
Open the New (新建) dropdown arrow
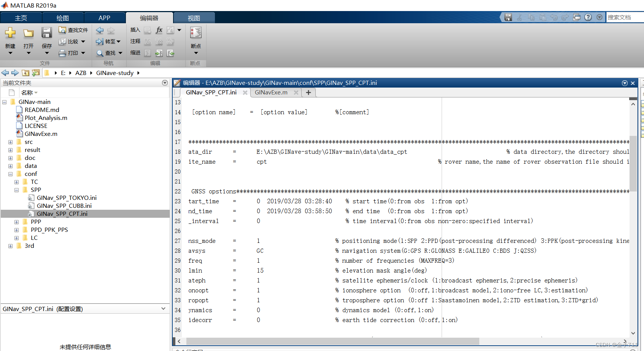point(10,53)
